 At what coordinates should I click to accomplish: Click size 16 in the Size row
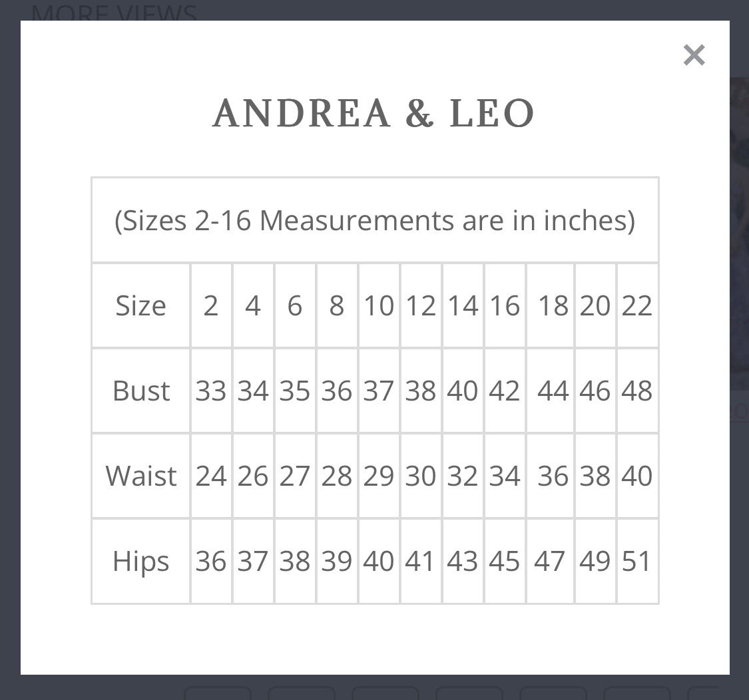505,306
